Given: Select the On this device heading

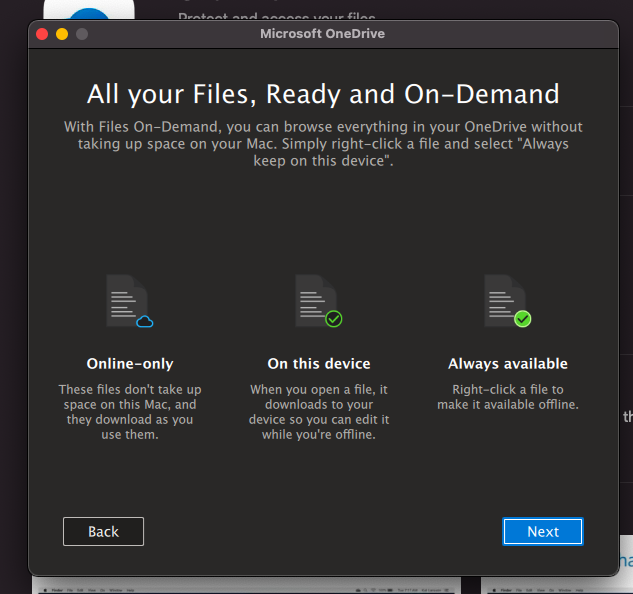Looking at the screenshot, I should [x=319, y=364].
